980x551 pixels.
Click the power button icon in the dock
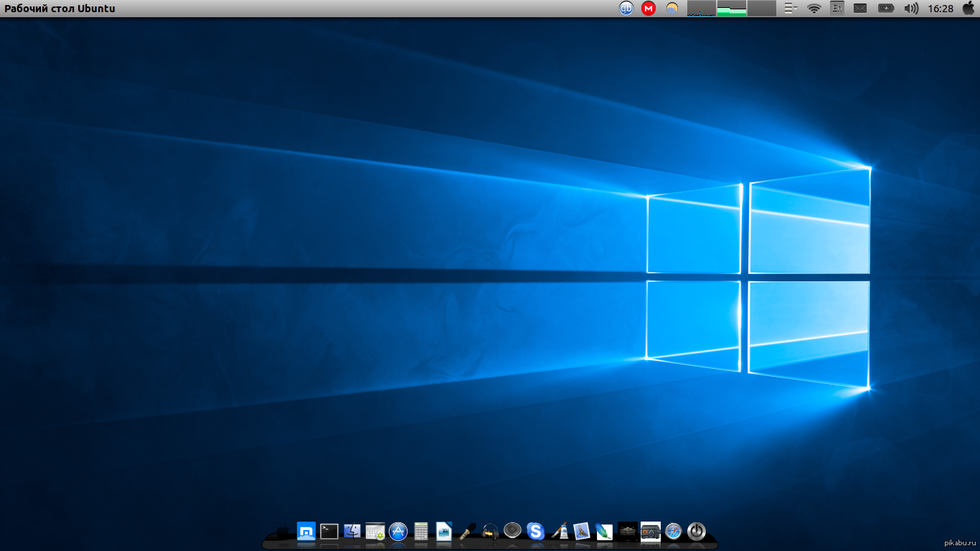click(x=696, y=531)
